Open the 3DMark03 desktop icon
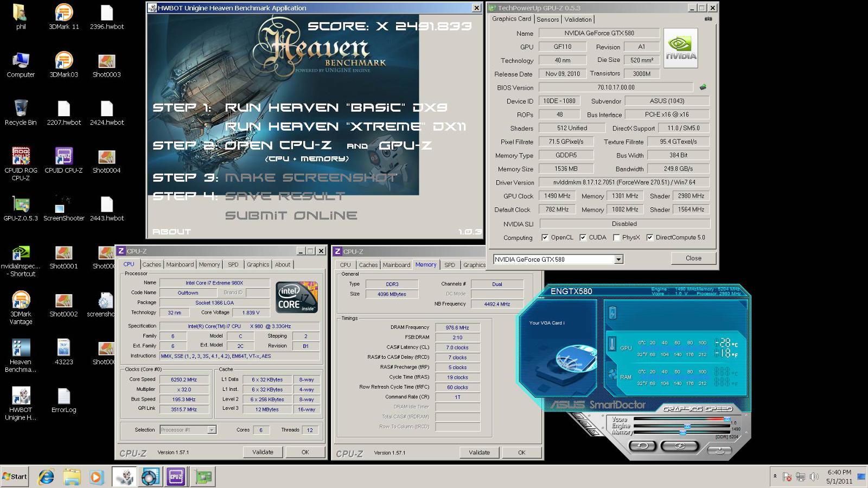Screen dimensions: 868x488 click(63, 65)
